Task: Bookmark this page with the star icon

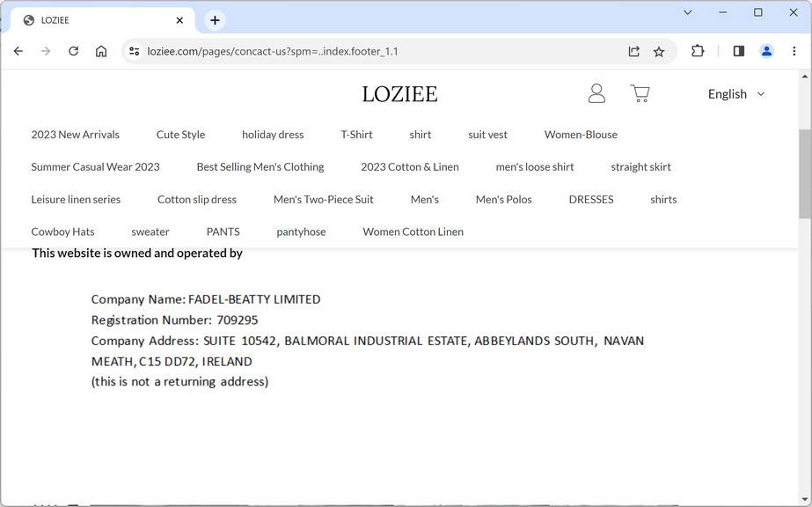Action: click(x=659, y=51)
